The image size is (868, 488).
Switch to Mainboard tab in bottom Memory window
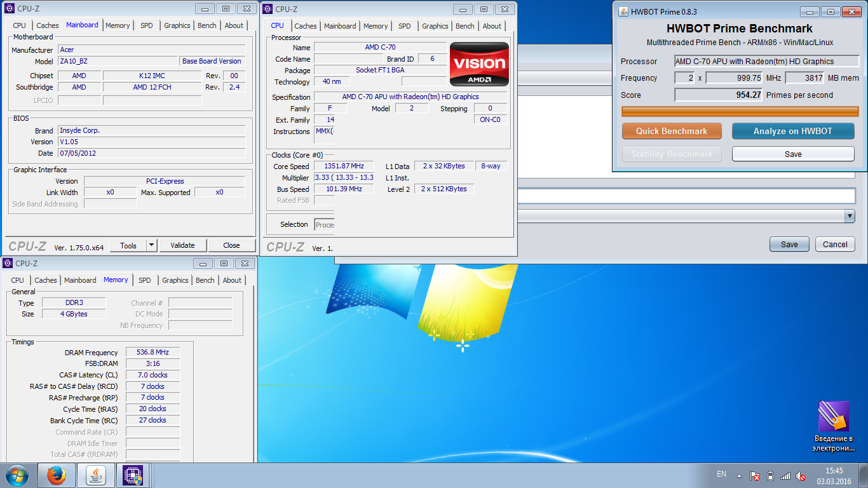pyautogui.click(x=80, y=280)
